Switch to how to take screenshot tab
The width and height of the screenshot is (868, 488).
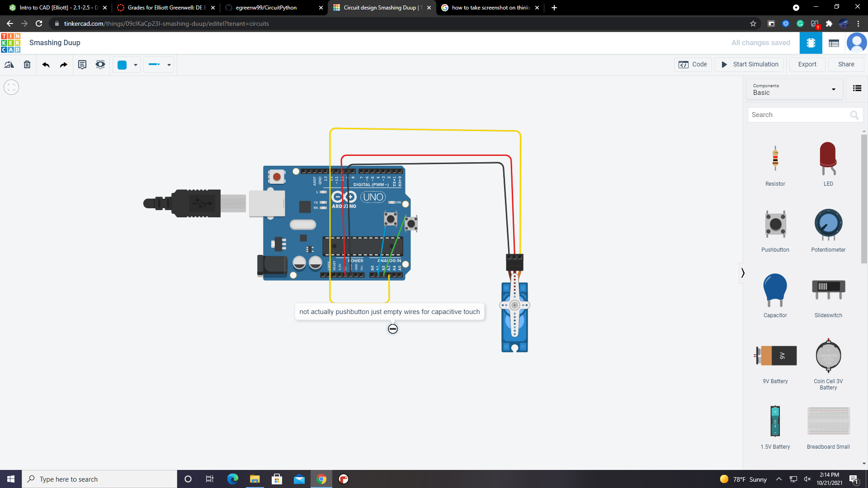(x=490, y=8)
